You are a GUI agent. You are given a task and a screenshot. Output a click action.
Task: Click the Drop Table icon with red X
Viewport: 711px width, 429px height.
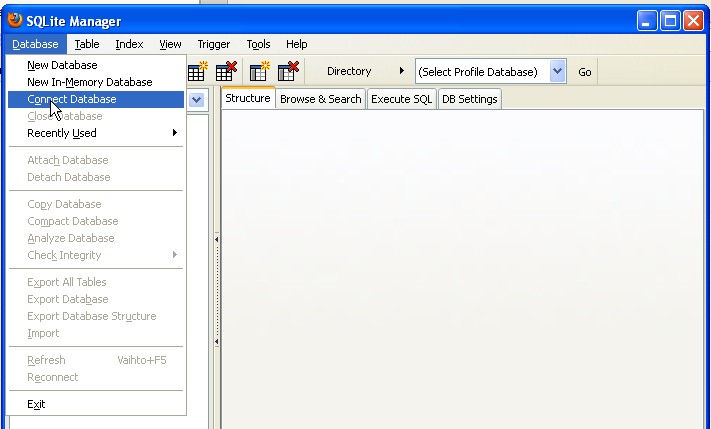click(x=226, y=71)
